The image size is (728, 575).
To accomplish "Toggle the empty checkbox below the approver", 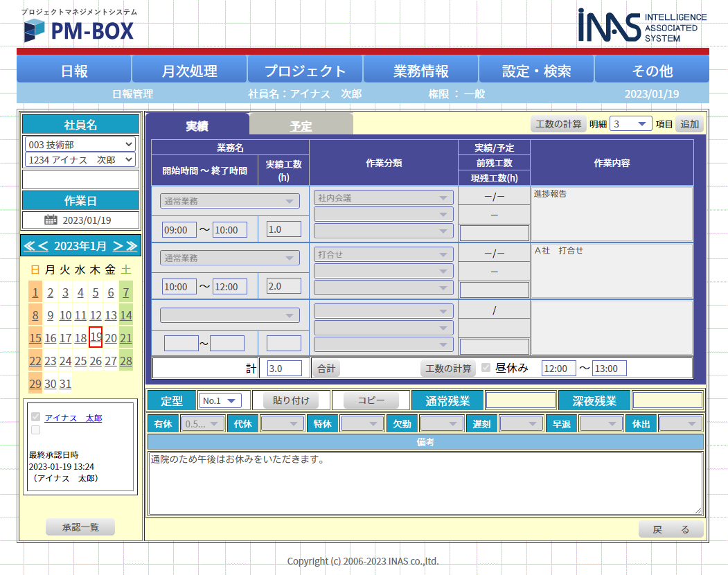I will point(36,430).
